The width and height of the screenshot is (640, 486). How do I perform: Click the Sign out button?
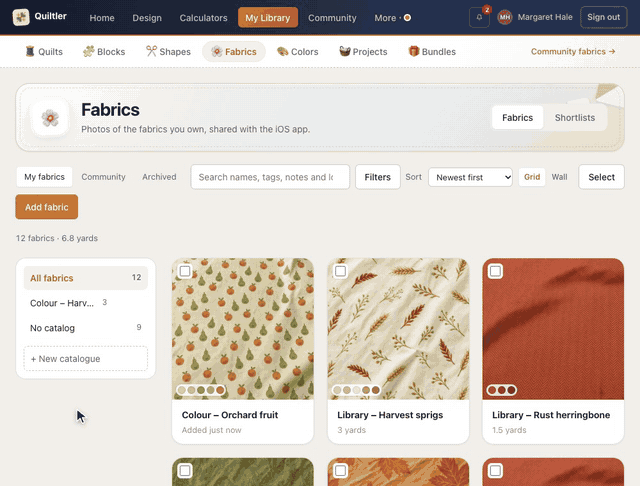click(x=603, y=17)
